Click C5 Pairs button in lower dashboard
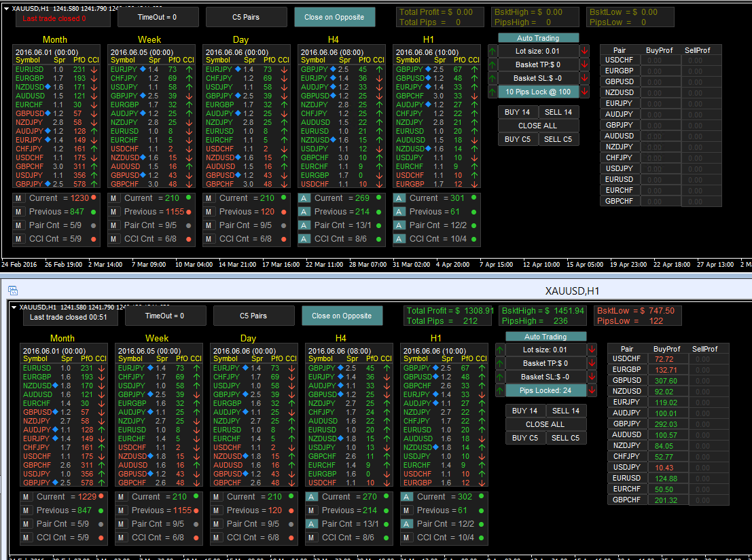 pos(253,316)
